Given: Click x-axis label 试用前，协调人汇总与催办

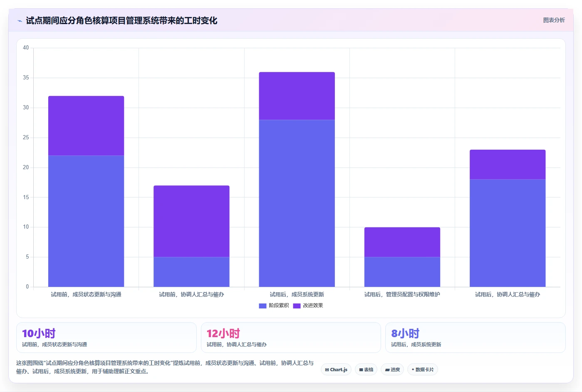Looking at the screenshot, I should point(191,294).
